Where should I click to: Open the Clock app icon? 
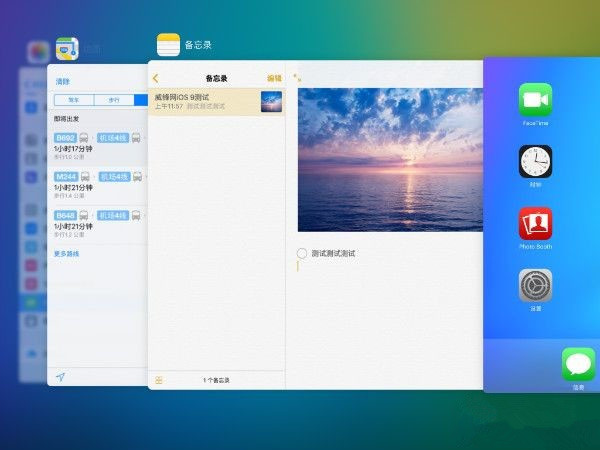point(535,161)
